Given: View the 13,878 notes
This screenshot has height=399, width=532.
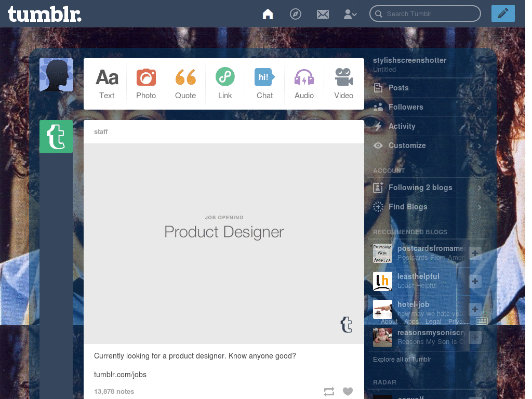Looking at the screenshot, I should [114, 391].
